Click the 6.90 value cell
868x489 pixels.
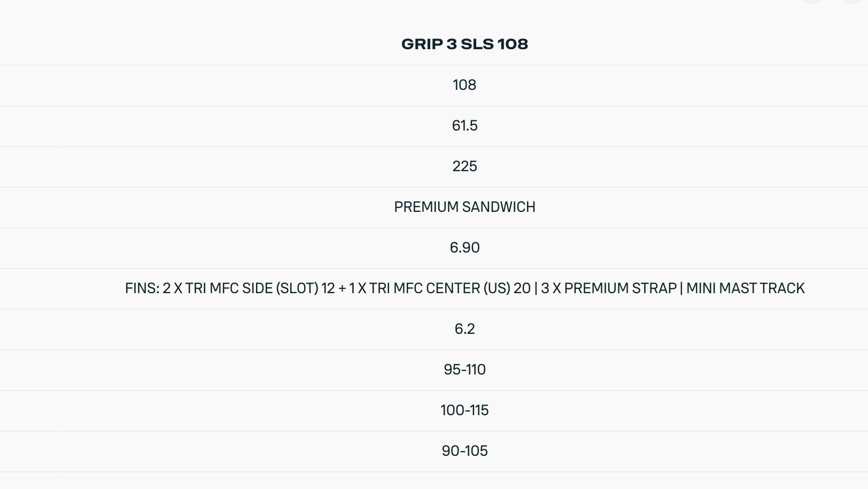(x=464, y=248)
